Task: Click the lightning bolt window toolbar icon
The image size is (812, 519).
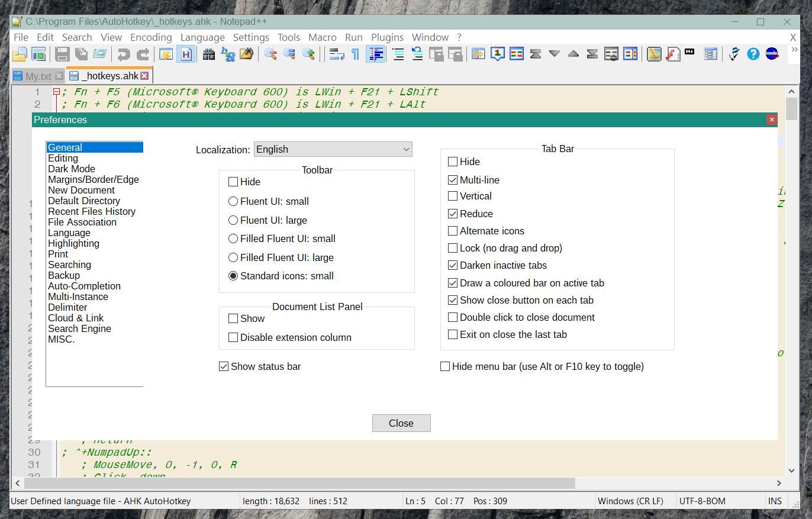Action: [x=166, y=54]
